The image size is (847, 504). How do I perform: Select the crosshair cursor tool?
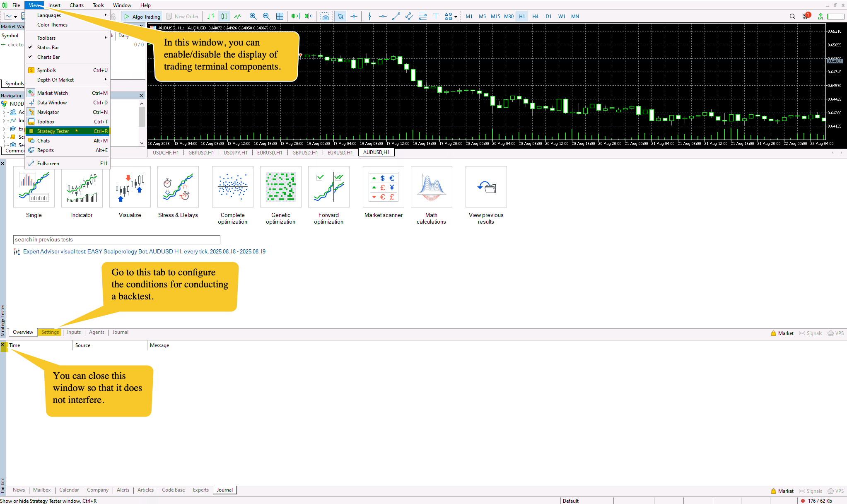coord(354,17)
